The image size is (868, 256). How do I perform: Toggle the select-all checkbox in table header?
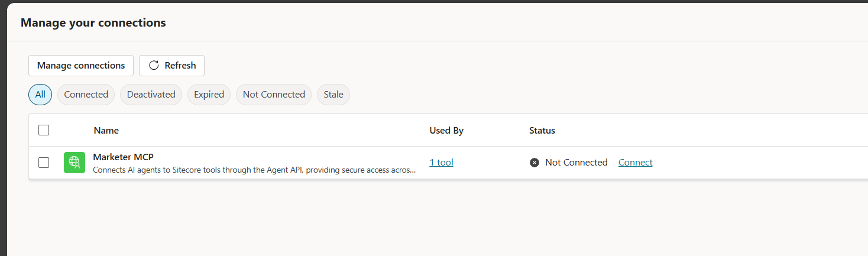point(44,130)
